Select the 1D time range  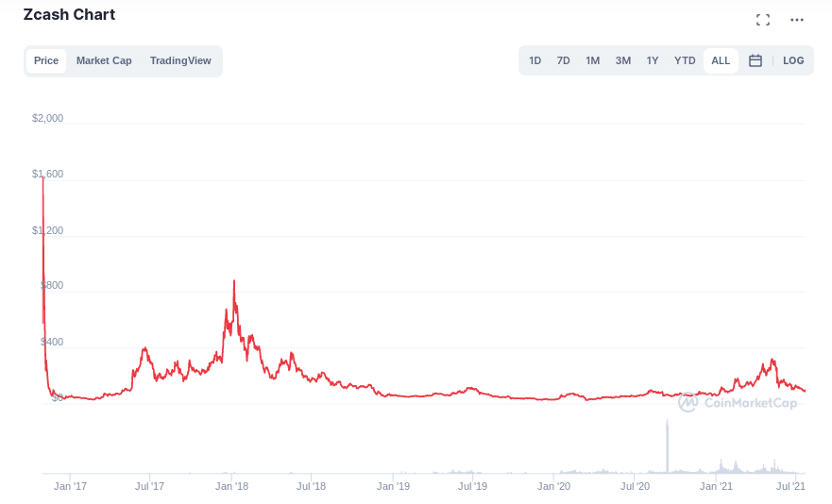[535, 60]
